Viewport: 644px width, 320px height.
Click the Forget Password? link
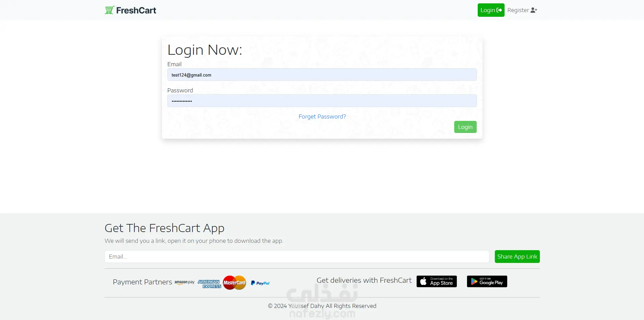(322, 117)
